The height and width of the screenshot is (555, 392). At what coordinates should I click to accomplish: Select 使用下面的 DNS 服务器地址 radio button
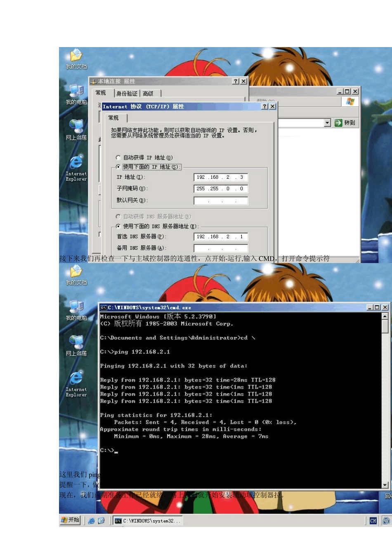[x=118, y=226]
